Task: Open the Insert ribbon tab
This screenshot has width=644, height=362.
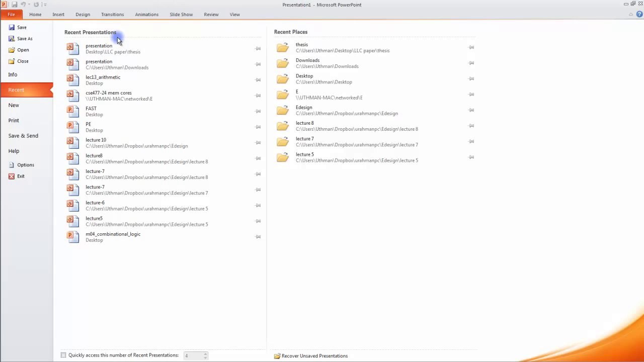Action: coord(58,15)
